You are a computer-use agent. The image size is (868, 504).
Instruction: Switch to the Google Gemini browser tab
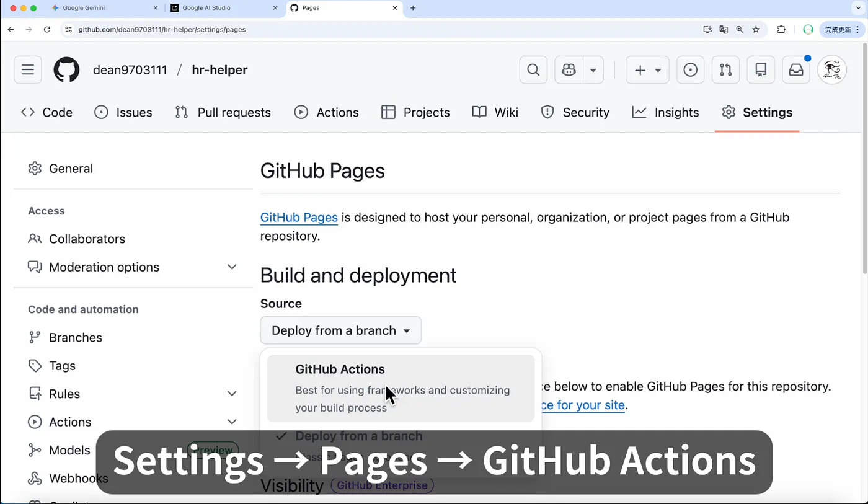click(x=105, y=8)
